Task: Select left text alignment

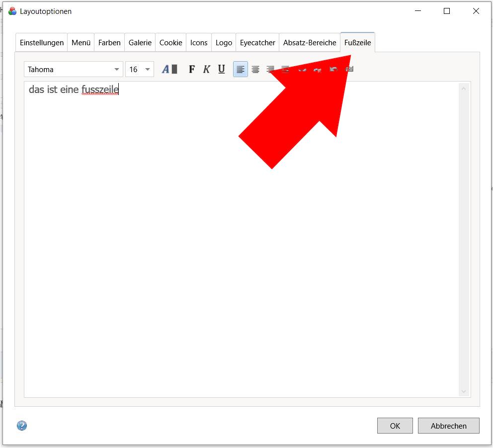Action: pyautogui.click(x=241, y=69)
